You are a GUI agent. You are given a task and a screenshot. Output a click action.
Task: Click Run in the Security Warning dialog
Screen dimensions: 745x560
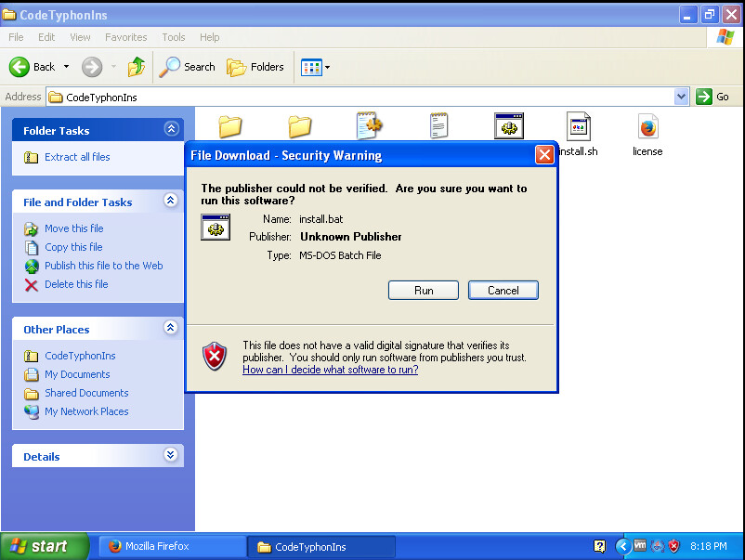424,290
